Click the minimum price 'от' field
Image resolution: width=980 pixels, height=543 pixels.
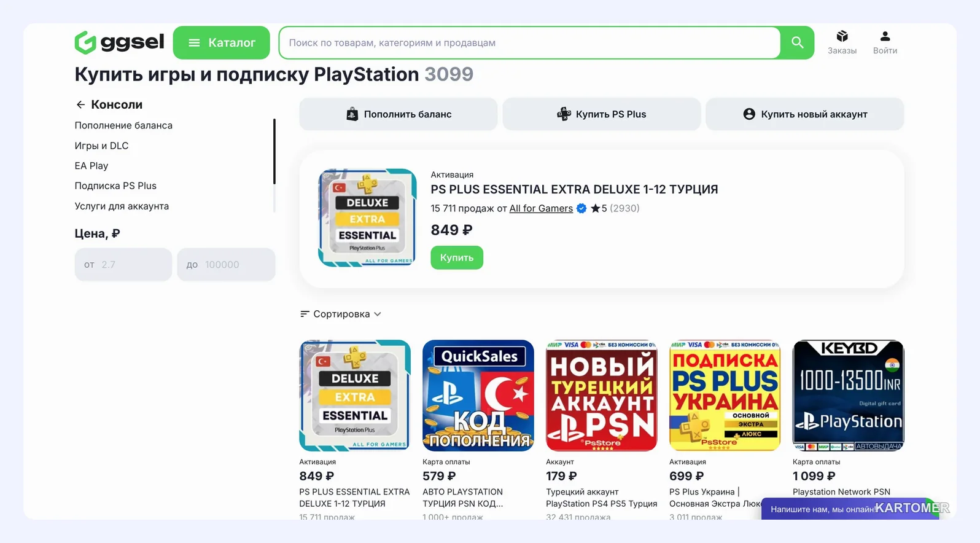coord(123,265)
